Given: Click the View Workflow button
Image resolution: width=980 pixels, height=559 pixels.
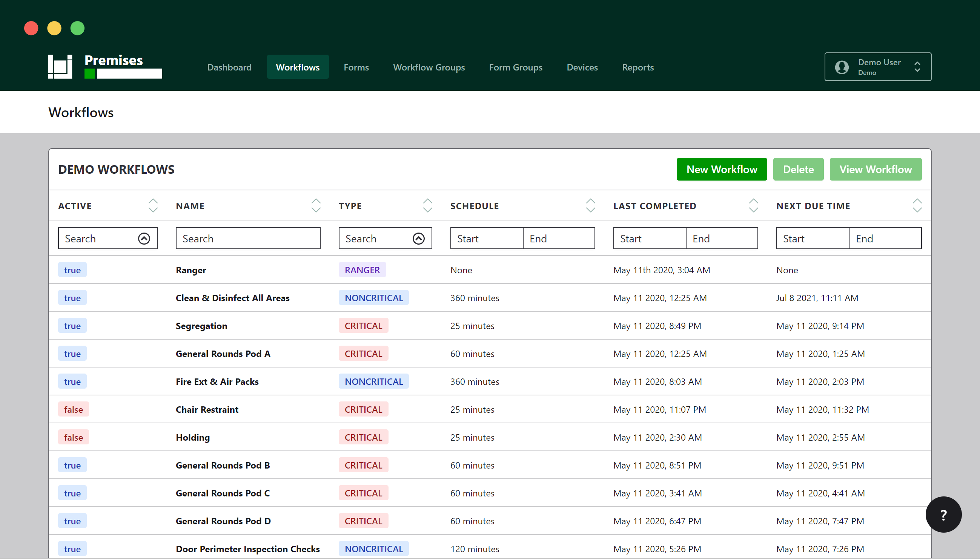Looking at the screenshot, I should click(876, 169).
